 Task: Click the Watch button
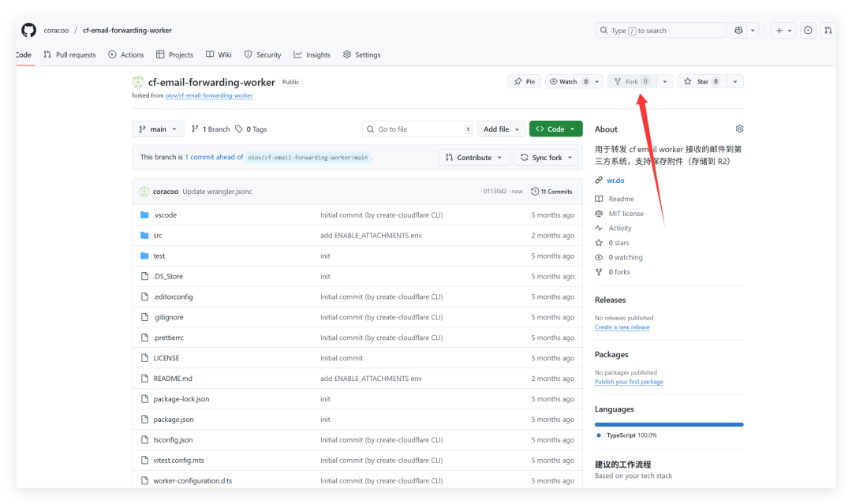568,81
